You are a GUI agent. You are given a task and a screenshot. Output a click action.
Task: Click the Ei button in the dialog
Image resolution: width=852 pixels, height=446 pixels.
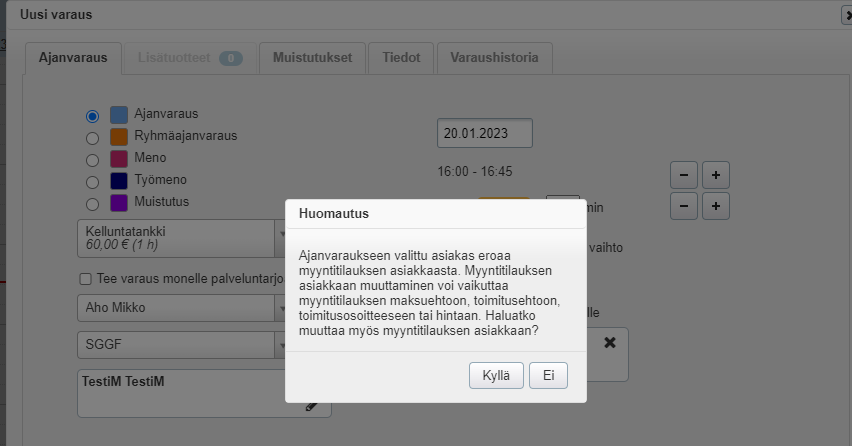(548, 375)
